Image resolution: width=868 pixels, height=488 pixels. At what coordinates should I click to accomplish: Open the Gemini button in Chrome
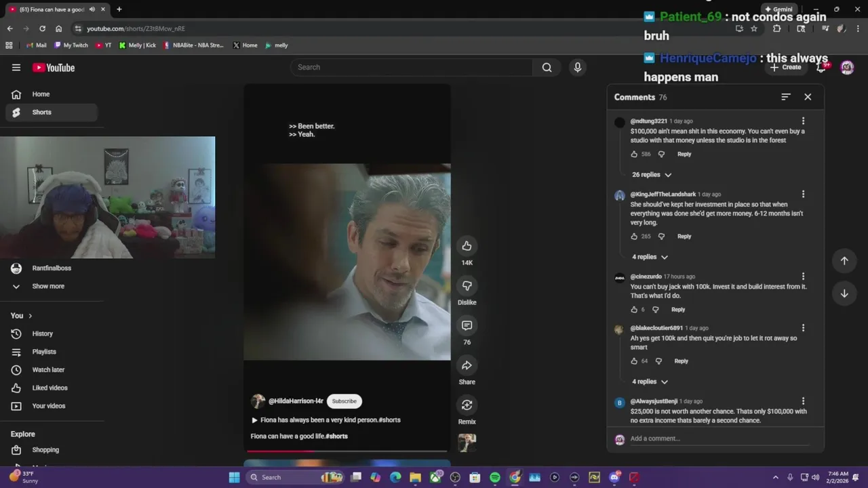click(778, 9)
